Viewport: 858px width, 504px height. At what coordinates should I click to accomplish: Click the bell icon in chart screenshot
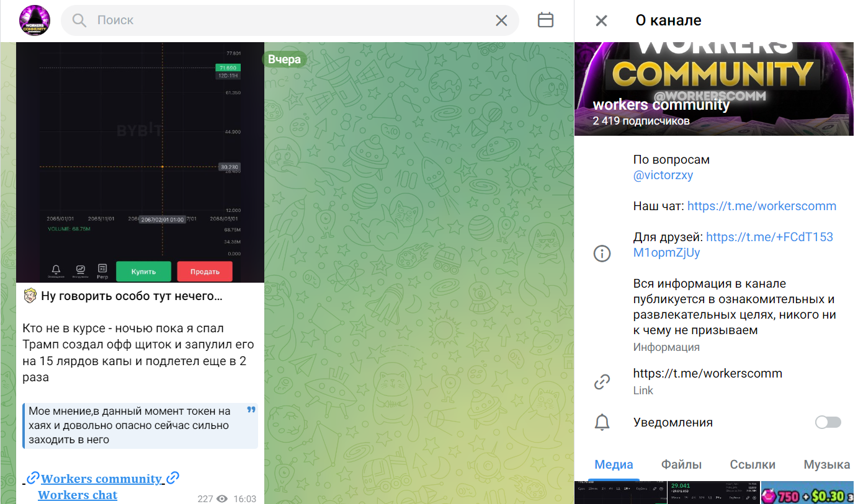(56, 270)
